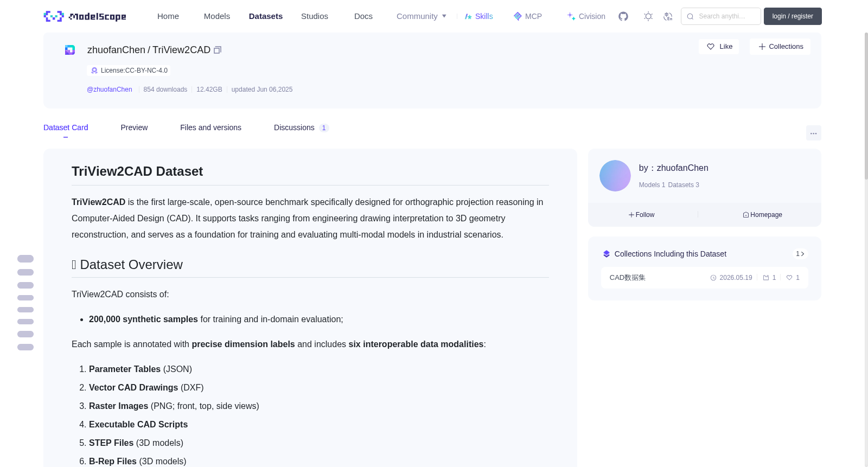Click the 'Models 1' count text
The image size is (868, 467).
click(x=652, y=185)
